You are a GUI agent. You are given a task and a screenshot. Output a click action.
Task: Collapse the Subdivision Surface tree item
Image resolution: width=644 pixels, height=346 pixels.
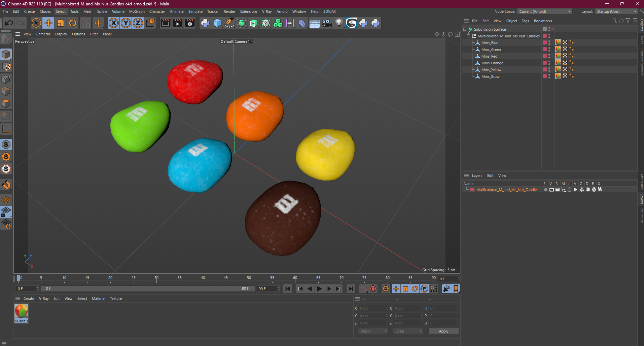click(465, 29)
